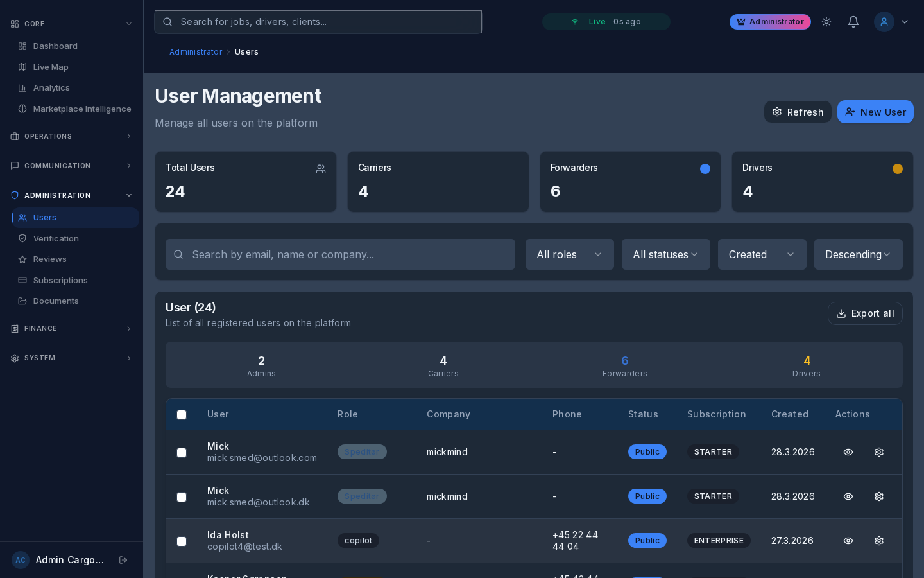Expand the Operations sidebar section
Viewport: 924px width, 578px height.
pos(71,136)
